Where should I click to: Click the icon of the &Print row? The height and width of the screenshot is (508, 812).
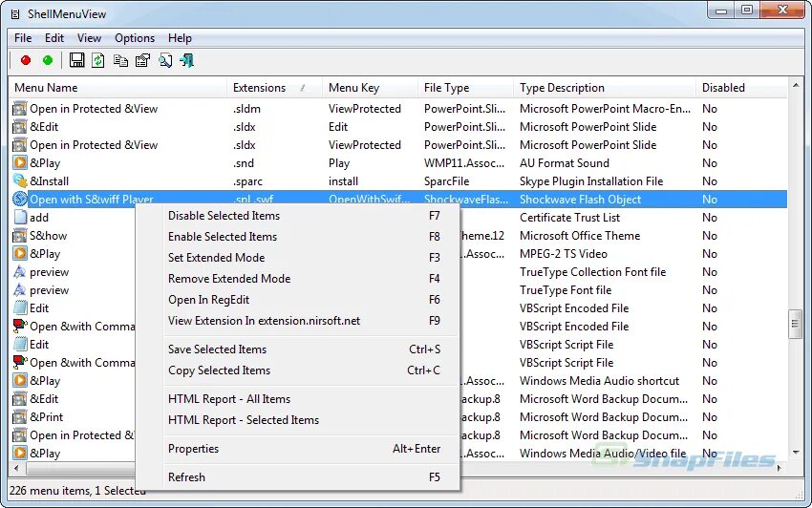[x=20, y=417]
